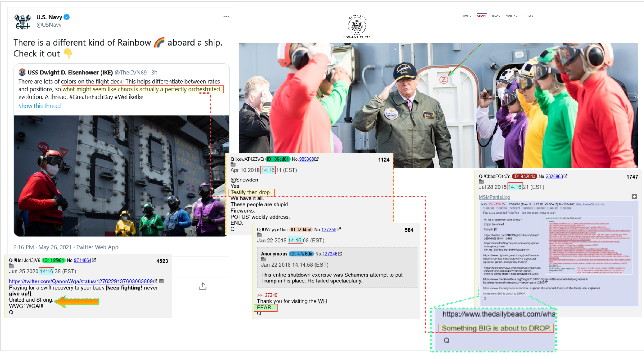Click the U.S. Navy profile avatar
This screenshot has width=644, height=358.
click(23, 22)
